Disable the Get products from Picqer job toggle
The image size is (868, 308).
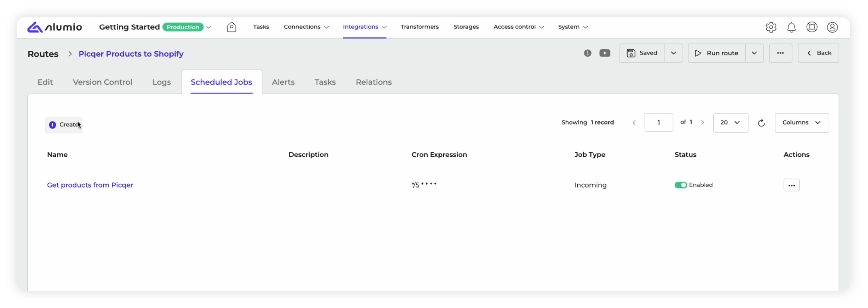(x=680, y=185)
